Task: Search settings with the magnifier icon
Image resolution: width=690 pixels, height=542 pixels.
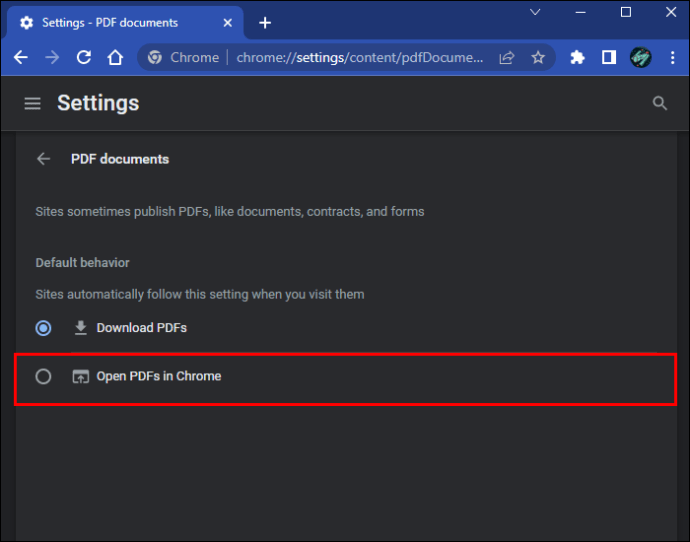Action: tap(660, 103)
